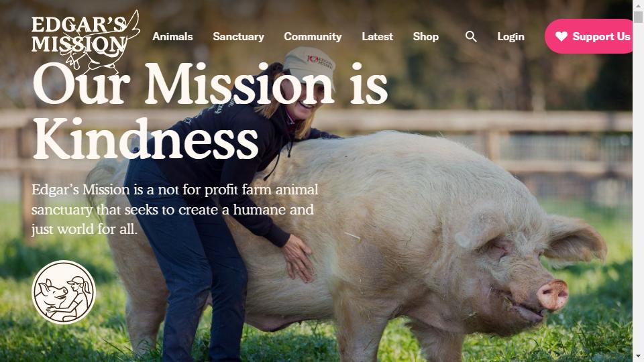Click the pink Support Us button
The image size is (644, 362).
589,36
